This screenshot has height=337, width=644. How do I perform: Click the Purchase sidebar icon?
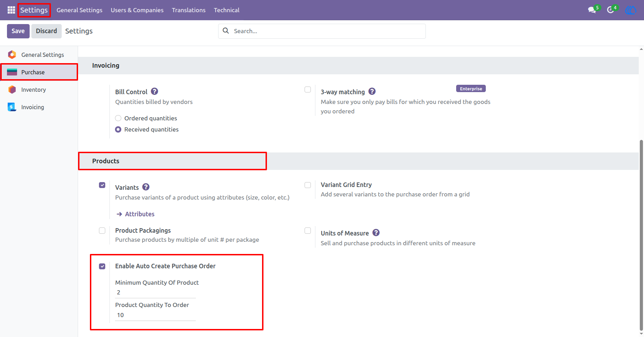pos(12,72)
